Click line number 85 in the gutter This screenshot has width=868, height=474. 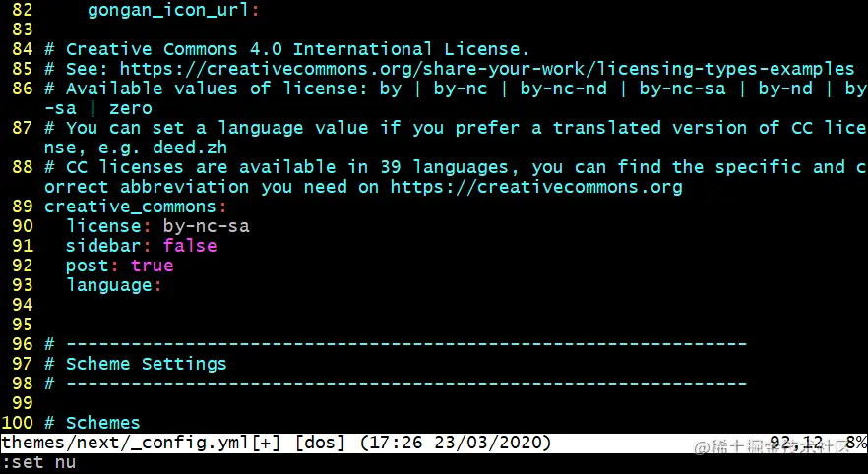point(22,69)
